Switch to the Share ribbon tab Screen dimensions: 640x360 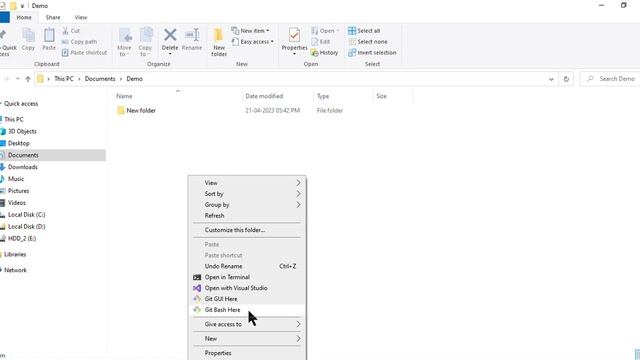[x=53, y=17]
